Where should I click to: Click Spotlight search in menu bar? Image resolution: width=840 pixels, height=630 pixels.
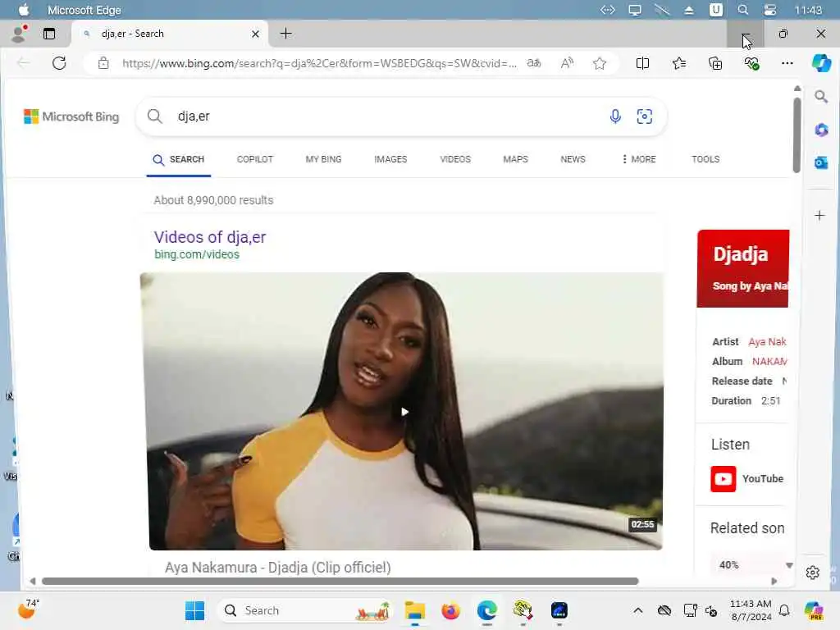coord(743,10)
